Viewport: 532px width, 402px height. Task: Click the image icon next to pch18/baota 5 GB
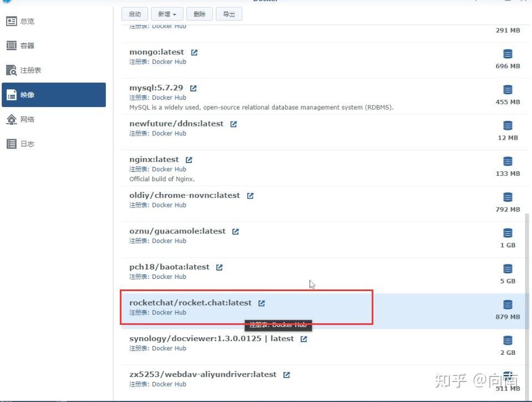point(507,268)
